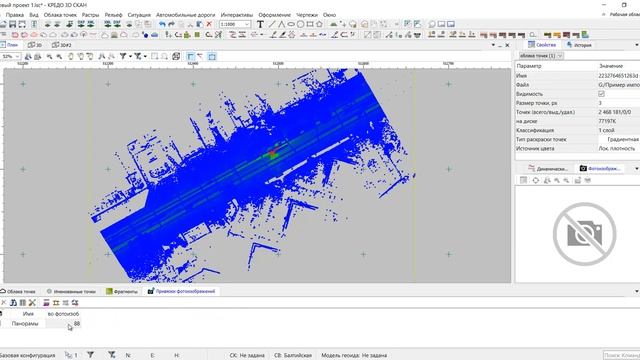The height and width of the screenshot is (360, 640).
Task: Switch to bottom Облака точек tab
Action: [x=18, y=291]
